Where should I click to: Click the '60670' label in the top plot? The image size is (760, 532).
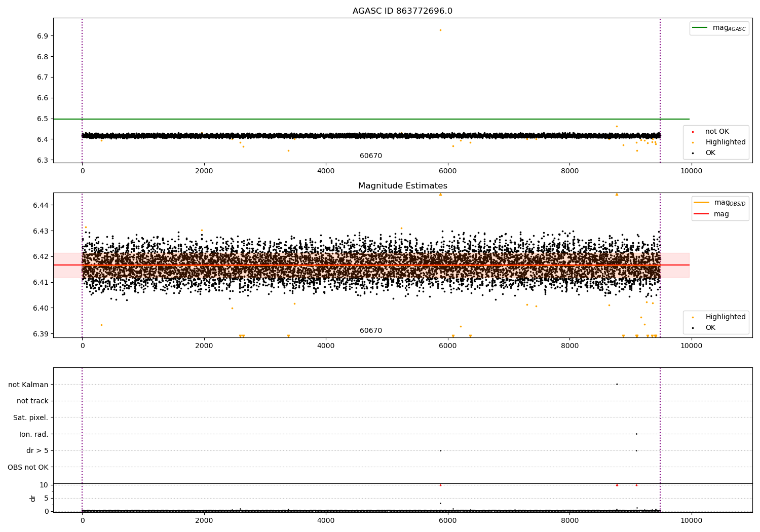[x=371, y=156]
